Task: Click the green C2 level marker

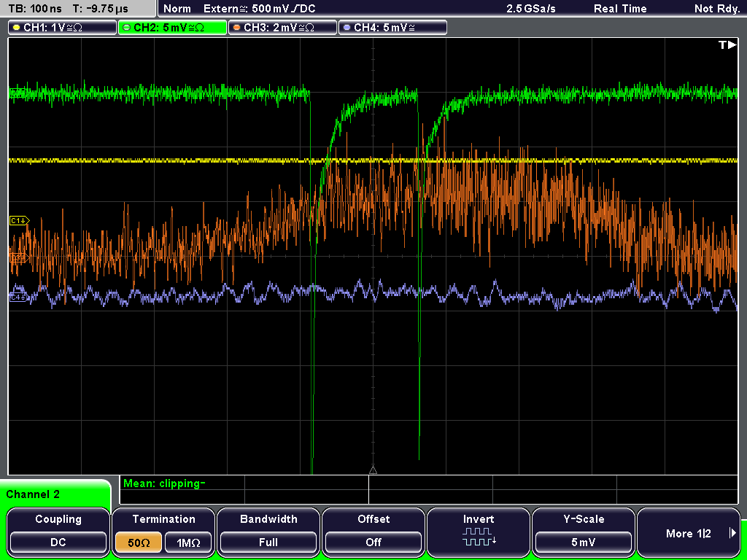Action: click(x=18, y=93)
